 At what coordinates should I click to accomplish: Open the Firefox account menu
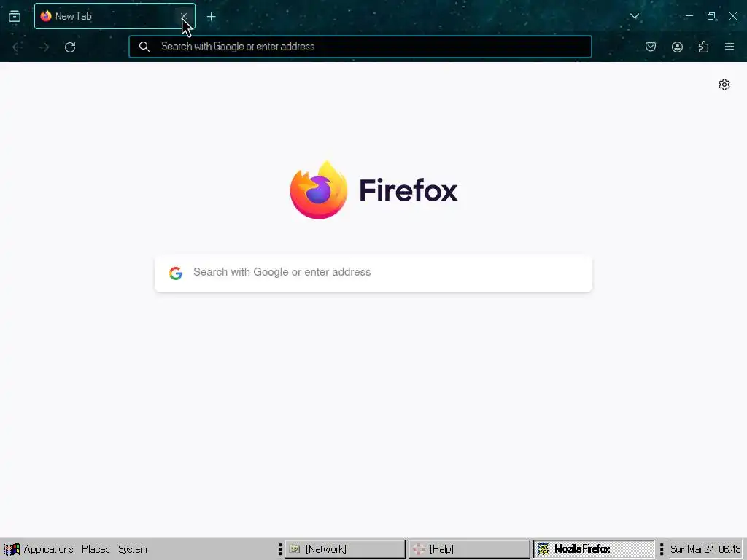[677, 47]
